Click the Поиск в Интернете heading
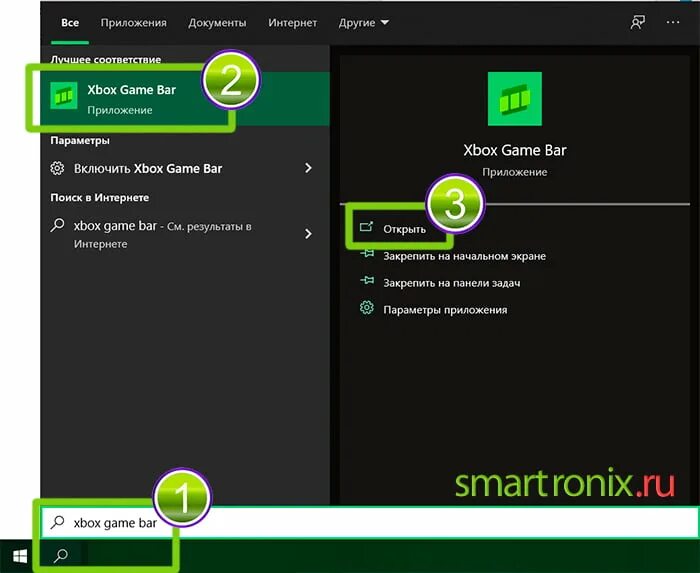700x573 pixels. point(100,198)
